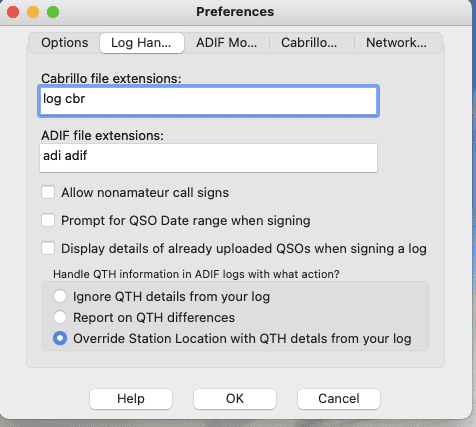476x427 pixels.
Task: Minimize the window using the yellow button
Action: tap(33, 12)
